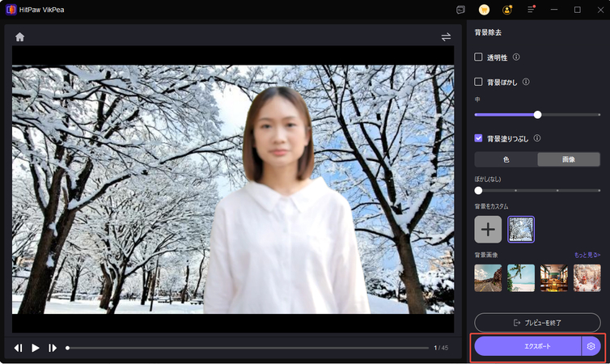Add a custom background with plus button
The height and width of the screenshot is (364, 610).
pyautogui.click(x=488, y=230)
